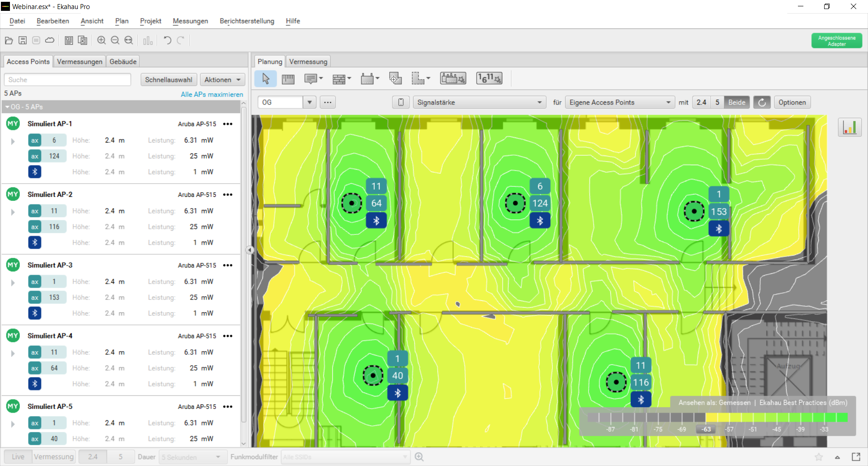This screenshot has width=868, height=466.
Task: Toggle Live mode in bottom bar
Action: click(x=18, y=457)
